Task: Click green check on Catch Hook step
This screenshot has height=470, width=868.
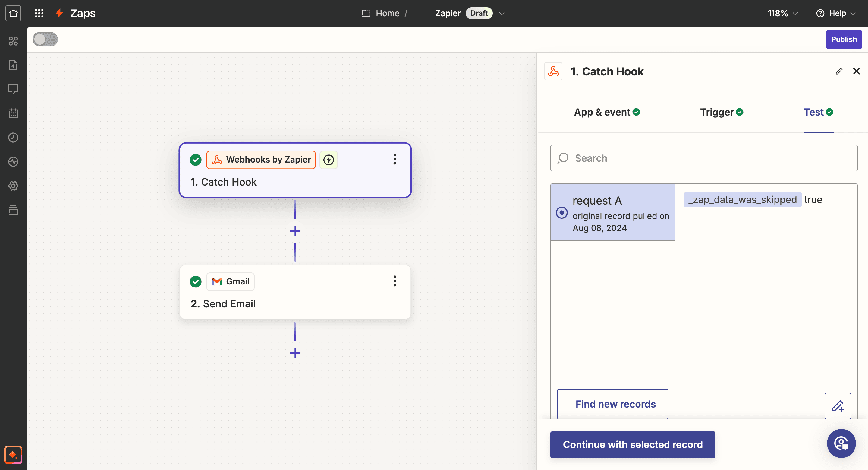Action: click(x=195, y=160)
